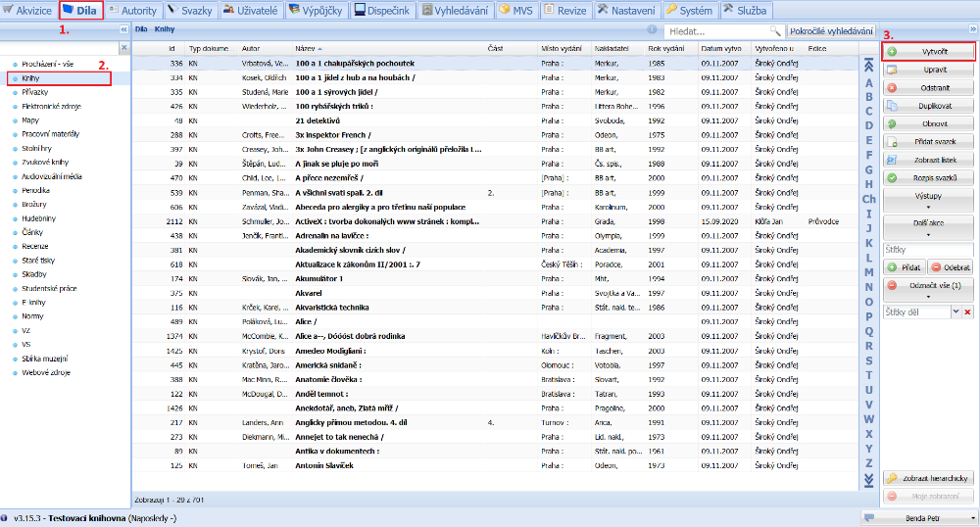980x527 pixels.
Task: Open the Štítky děl combo box arrow
Action: tap(955, 311)
